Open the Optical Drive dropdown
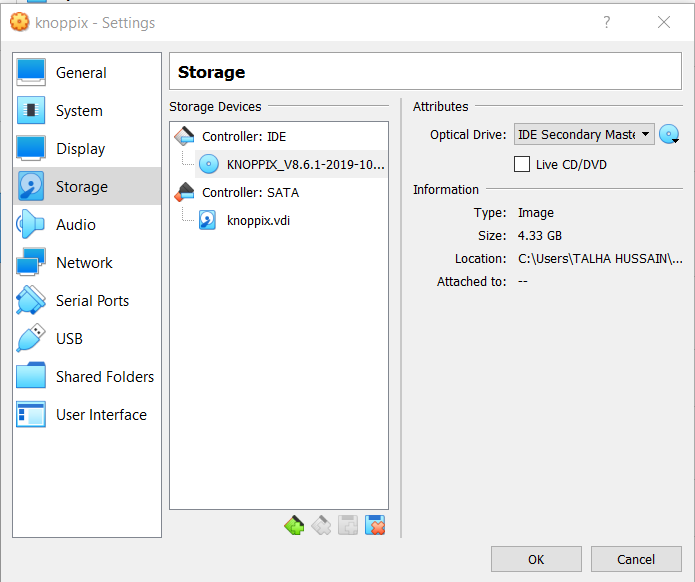This screenshot has width=695, height=582. 584,135
